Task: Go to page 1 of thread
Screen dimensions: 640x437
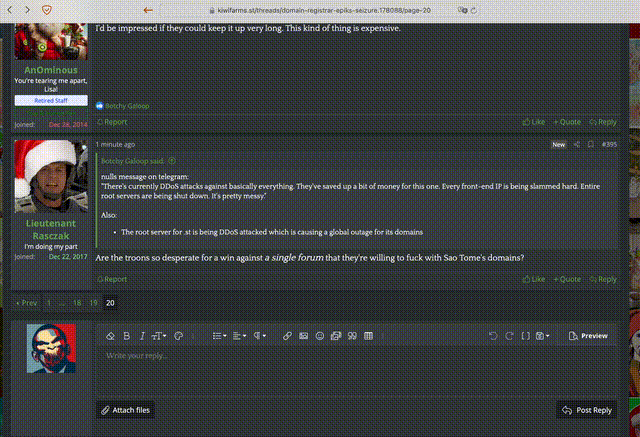Action: [x=49, y=303]
